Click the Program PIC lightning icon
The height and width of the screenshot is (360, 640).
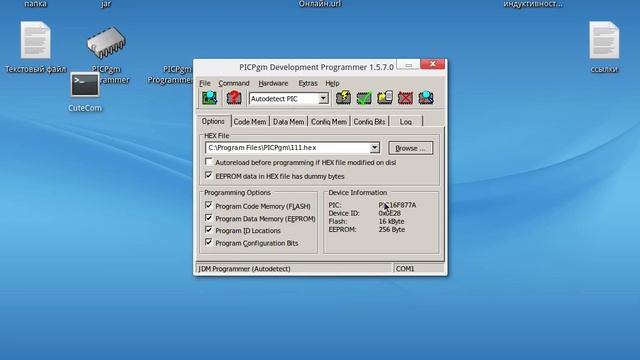click(x=343, y=98)
